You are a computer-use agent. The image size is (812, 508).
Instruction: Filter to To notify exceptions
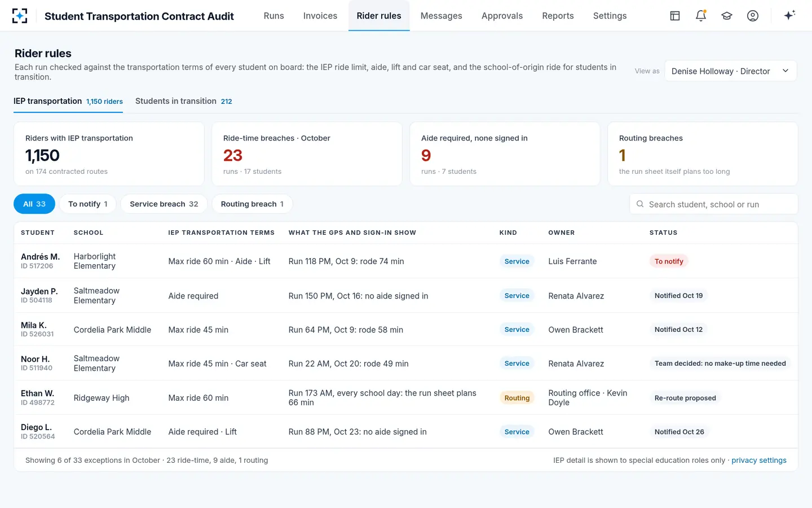88,204
